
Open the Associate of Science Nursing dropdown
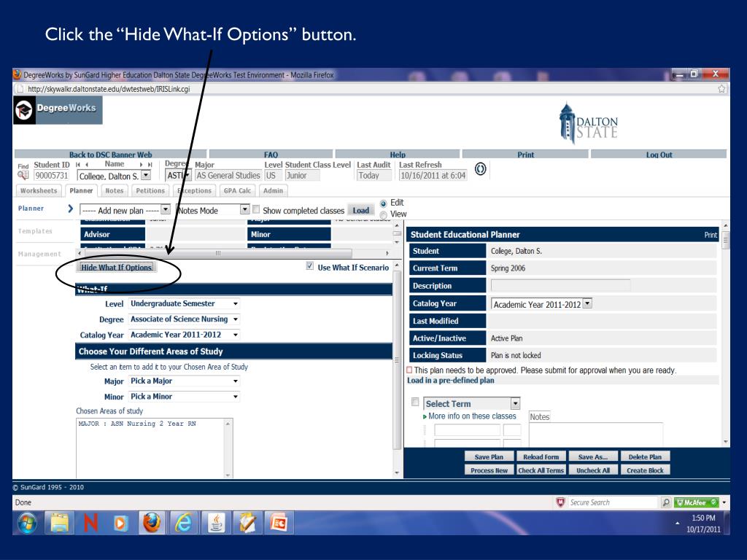pos(185,319)
